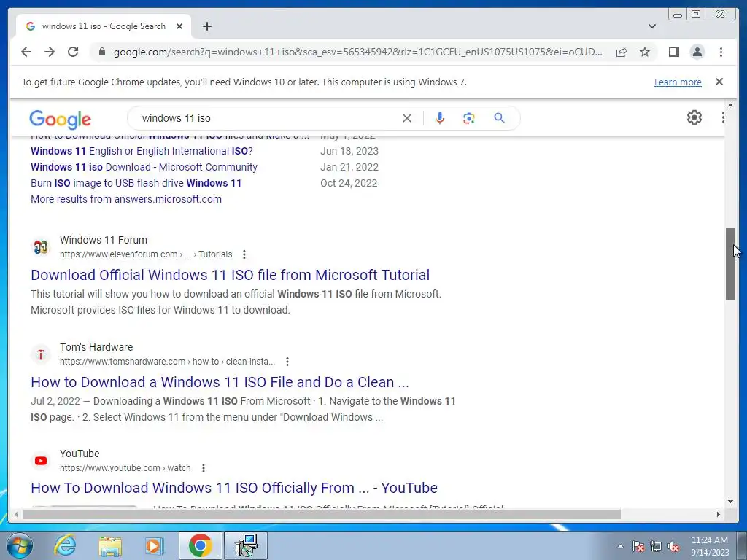The width and height of the screenshot is (747, 560).
Task: Toggle the Chrome side panel
Action: click(673, 52)
